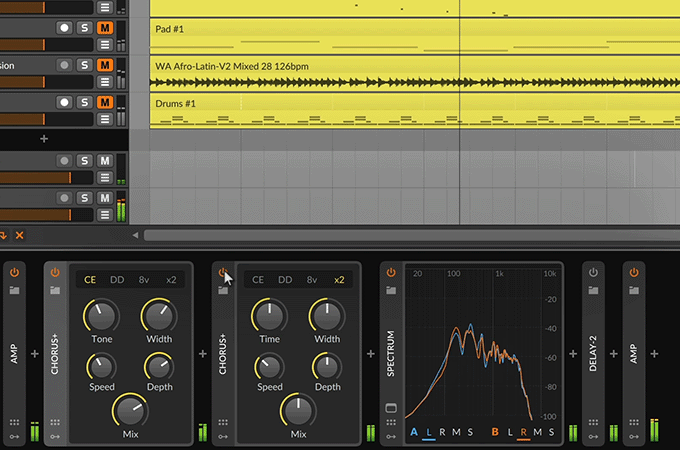The height and width of the screenshot is (450, 680).
Task: Select the Drums #1 clip
Action: tap(415, 111)
